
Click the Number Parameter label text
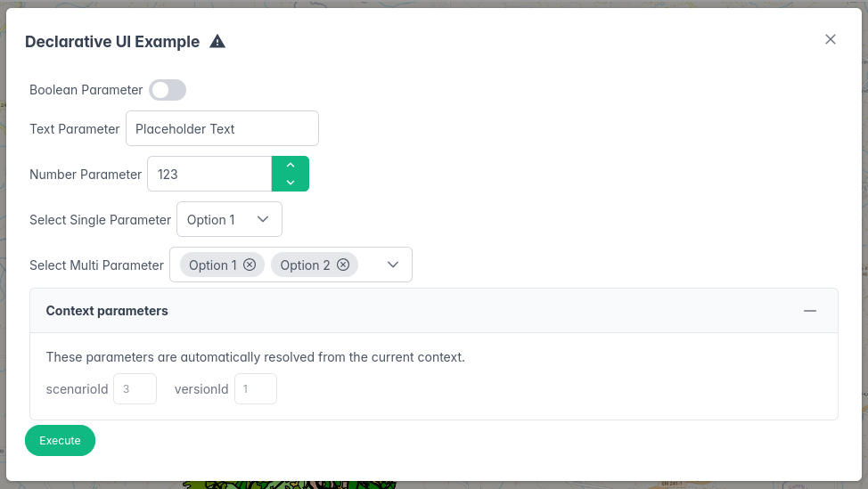(86, 175)
